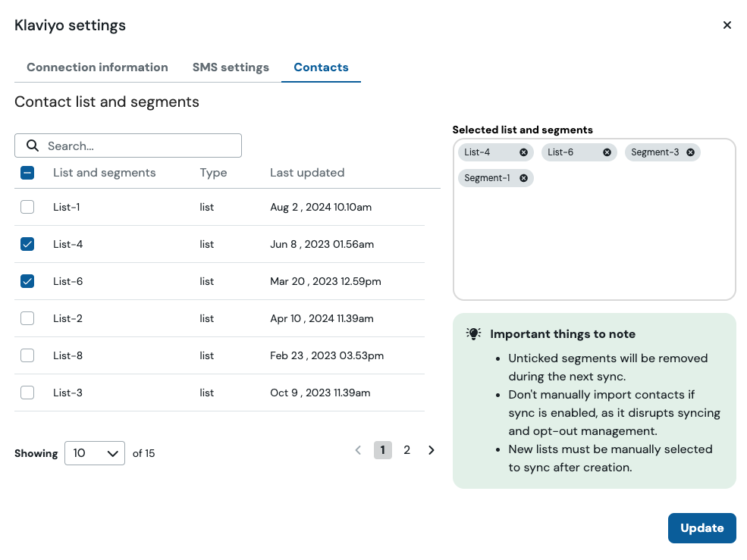This screenshot has height=560, width=747.
Task: Click the Update button
Action: point(701,528)
